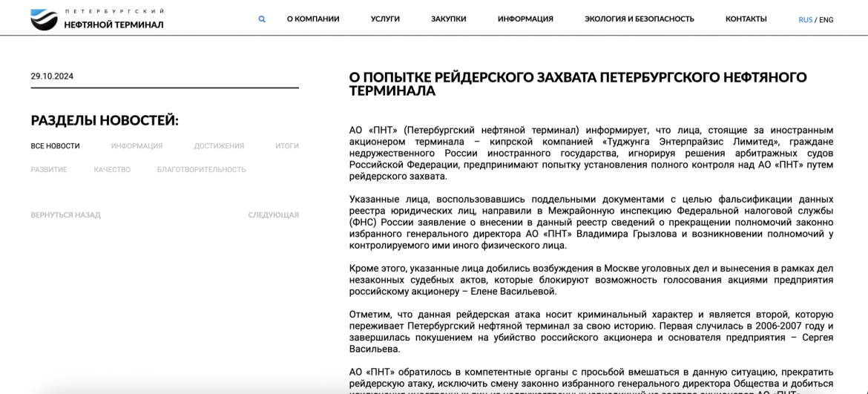
Task: Open the search magnifier icon
Action: click(262, 19)
